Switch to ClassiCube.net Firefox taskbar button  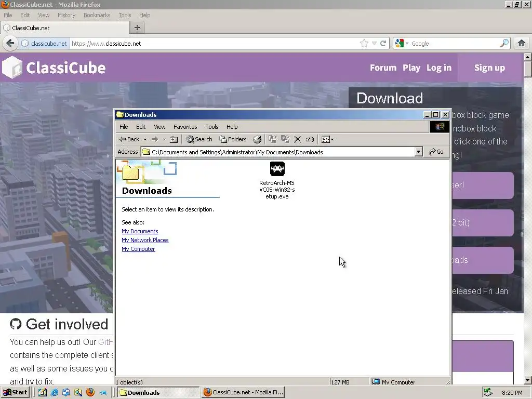243,392
